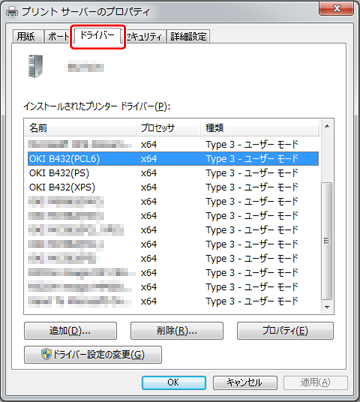Select the OKI B432(XPS) driver

pyautogui.click(x=173, y=187)
